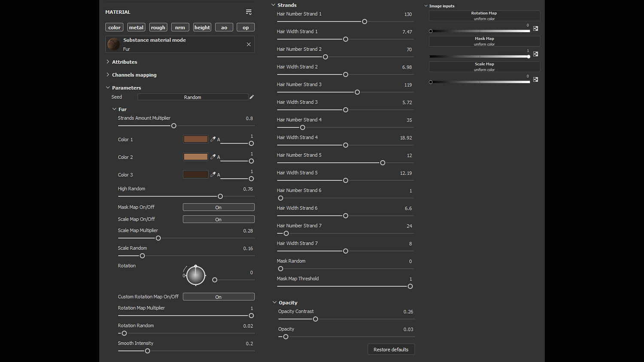Activate the Color 3 eyedropper
The width and height of the screenshot is (644, 362).
(x=213, y=174)
